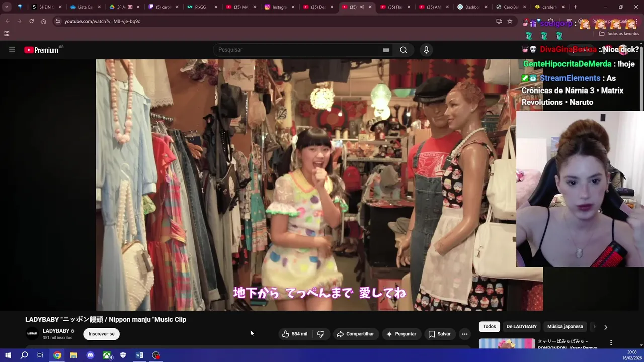This screenshot has height=362, width=644.
Task: Click the Perguntar AI button
Action: pos(401,334)
